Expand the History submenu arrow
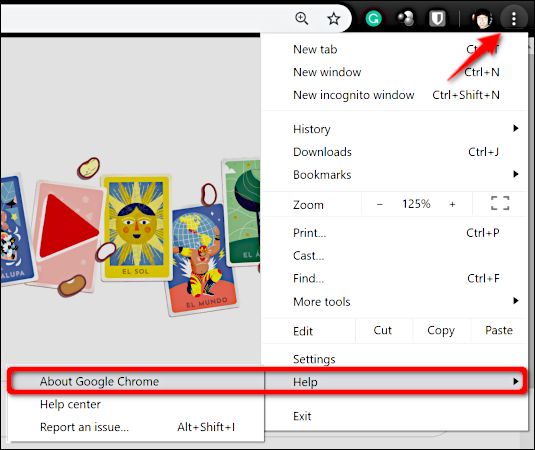Screen dimensions: 535x450 (x=516, y=128)
